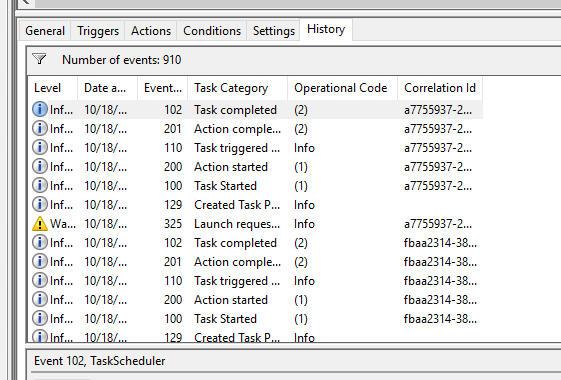The width and height of the screenshot is (561, 380).
Task: Click Task triggered ... text in the a7755937 group
Action: click(237, 148)
